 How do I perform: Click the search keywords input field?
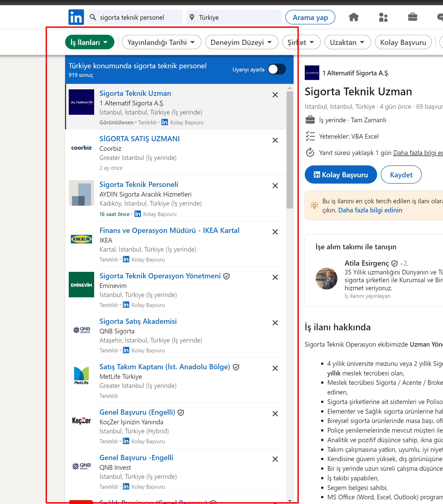(135, 17)
